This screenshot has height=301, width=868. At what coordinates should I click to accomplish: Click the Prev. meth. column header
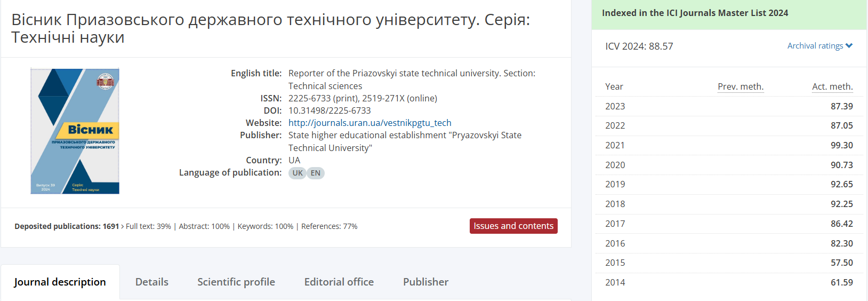click(x=741, y=86)
